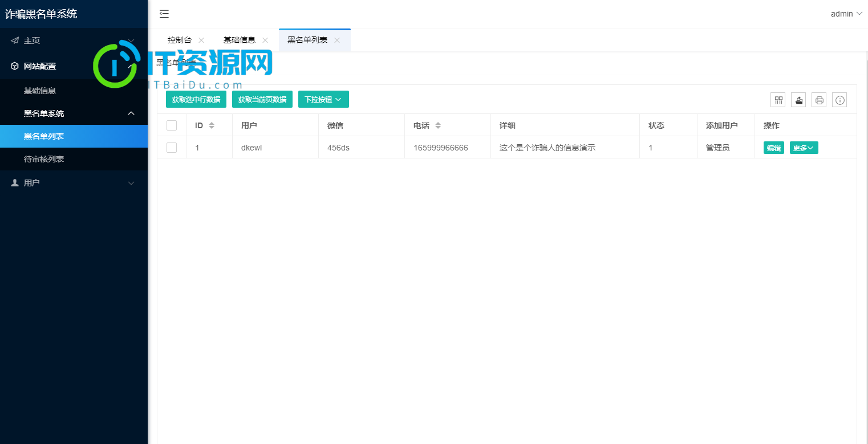
Task: Open the table info tips icon
Action: pos(839,100)
